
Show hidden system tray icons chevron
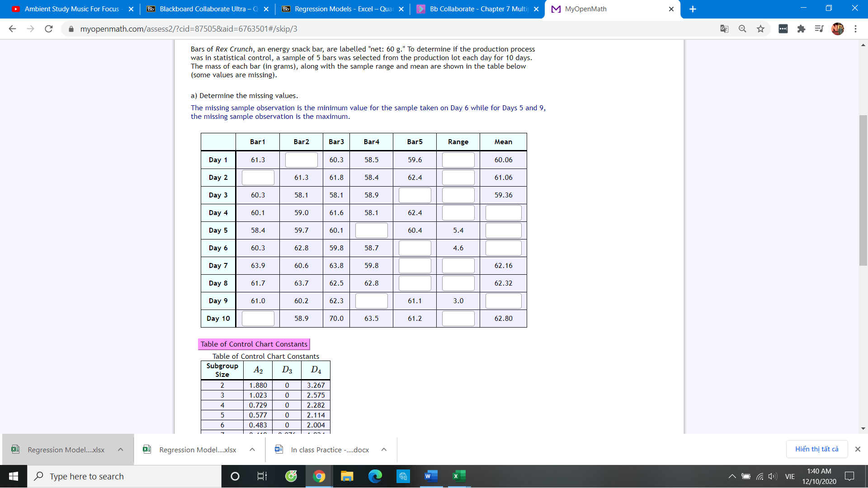point(732,476)
